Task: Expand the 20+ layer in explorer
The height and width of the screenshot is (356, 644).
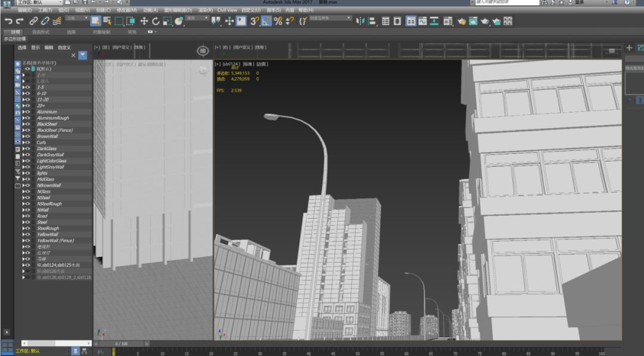Action: click(23, 106)
